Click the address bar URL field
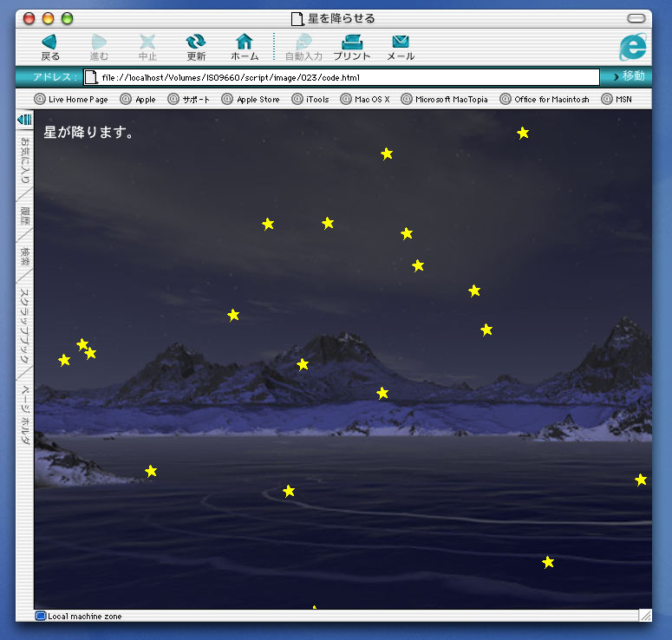This screenshot has height=640, width=672. (341, 77)
